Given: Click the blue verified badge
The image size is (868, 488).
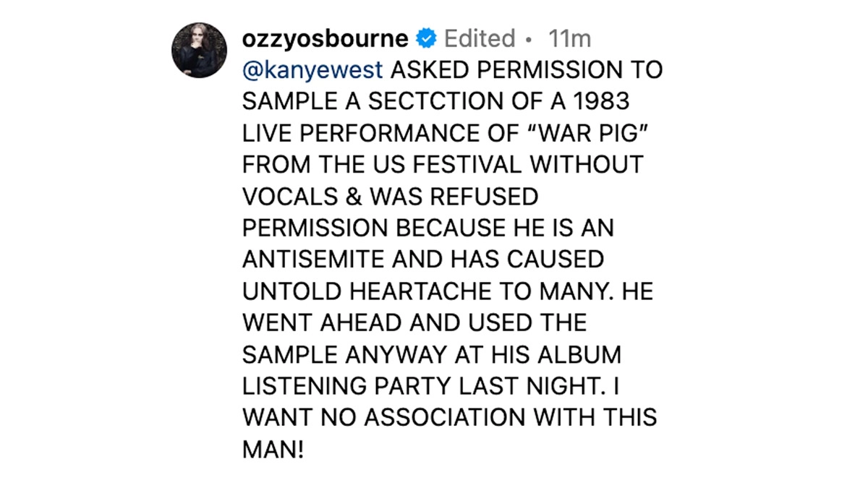Looking at the screenshot, I should coord(427,38).
